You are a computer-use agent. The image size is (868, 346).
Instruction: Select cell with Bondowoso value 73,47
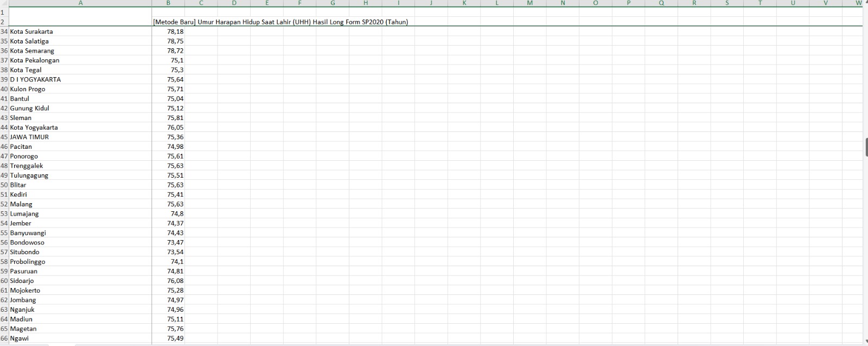[168, 242]
